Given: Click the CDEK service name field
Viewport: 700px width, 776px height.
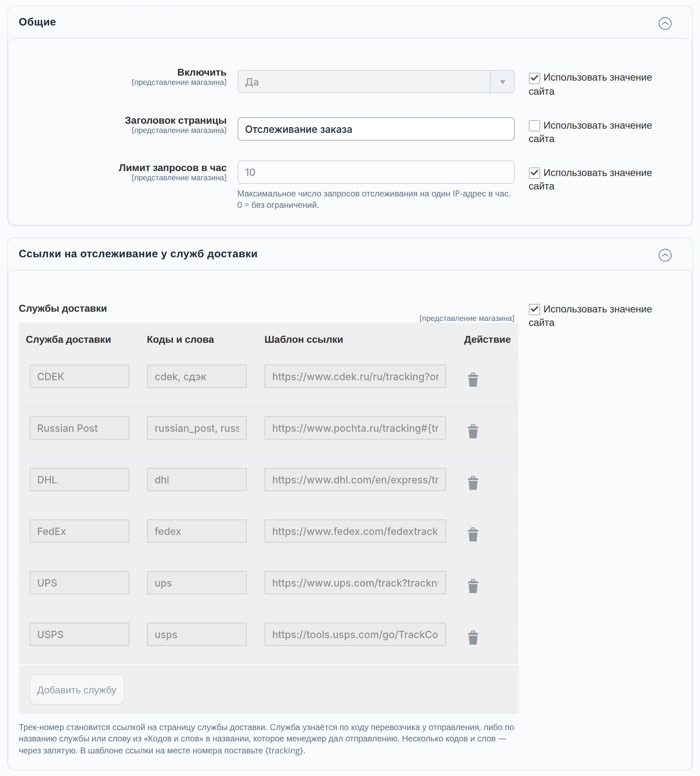Looking at the screenshot, I should pyautogui.click(x=79, y=376).
